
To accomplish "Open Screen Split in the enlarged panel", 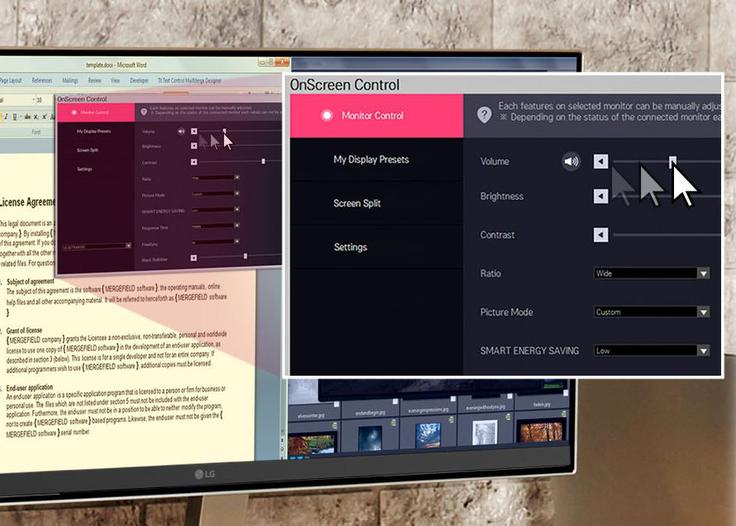I will pyautogui.click(x=376, y=203).
